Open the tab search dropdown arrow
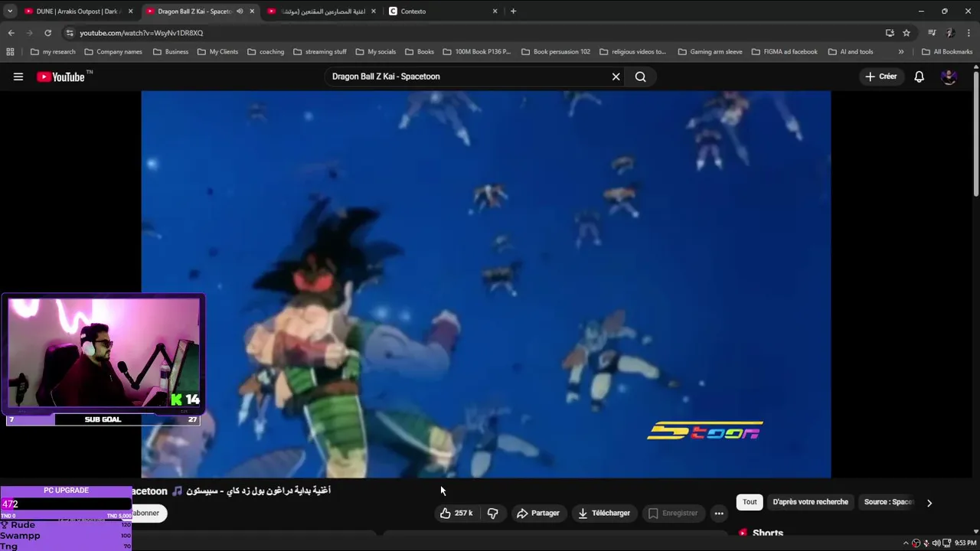The width and height of the screenshot is (980, 551). pos(10,11)
